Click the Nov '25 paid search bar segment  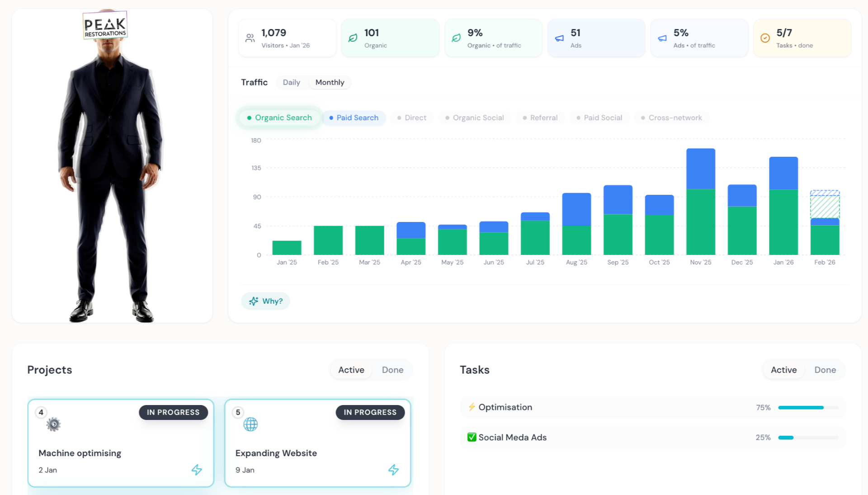point(701,169)
